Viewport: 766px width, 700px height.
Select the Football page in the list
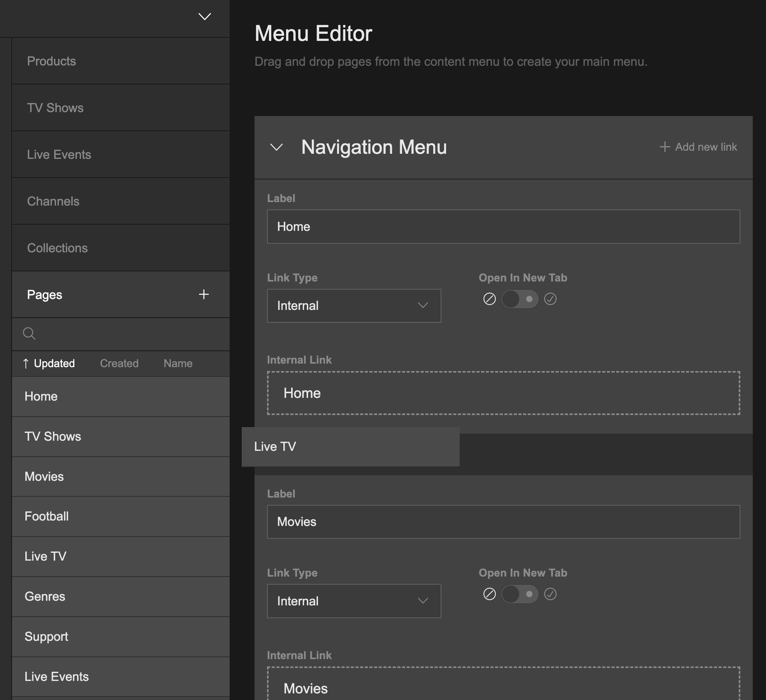[47, 516]
